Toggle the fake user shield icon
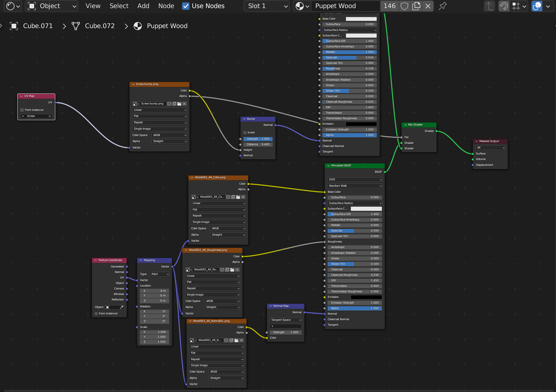Screen dimensions: 556x392 405,6
